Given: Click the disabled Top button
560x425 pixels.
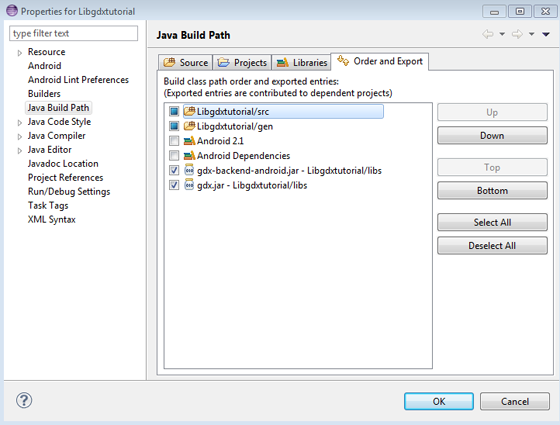Looking at the screenshot, I should coord(492,168).
